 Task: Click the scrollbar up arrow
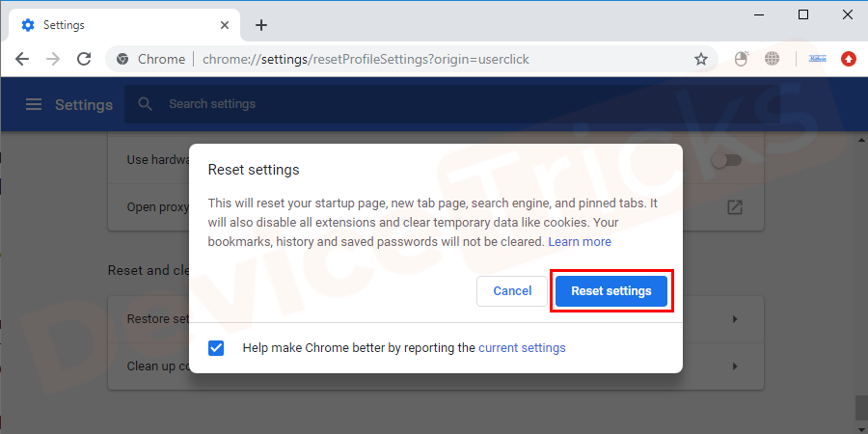click(x=861, y=139)
